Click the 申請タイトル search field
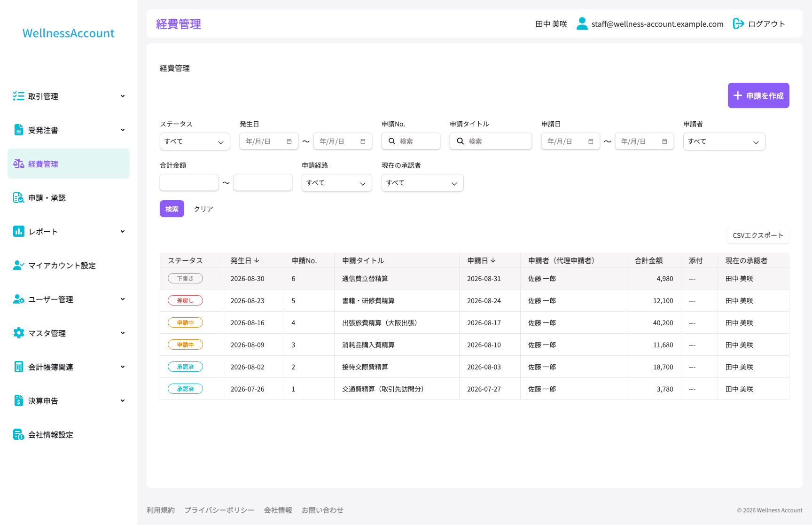Screen dimensions: 812x525 coord(491,141)
